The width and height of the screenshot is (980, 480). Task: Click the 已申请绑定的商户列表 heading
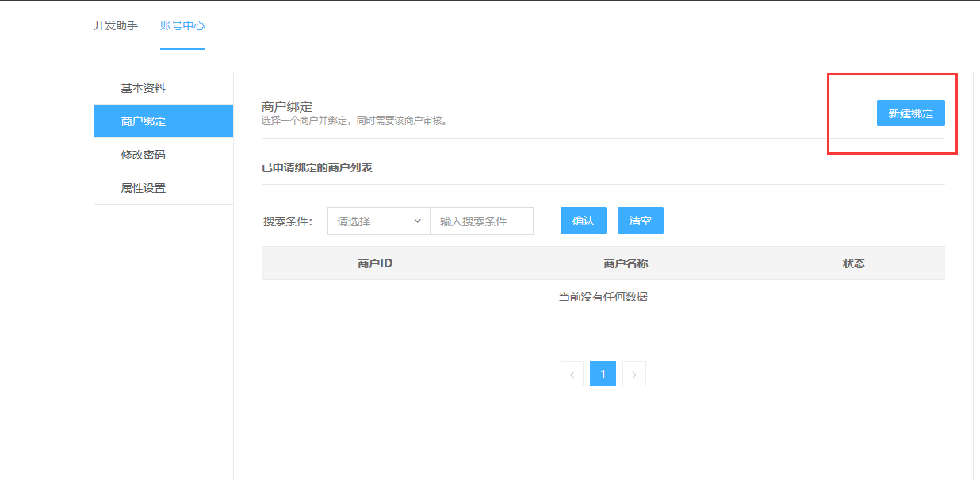click(x=317, y=167)
